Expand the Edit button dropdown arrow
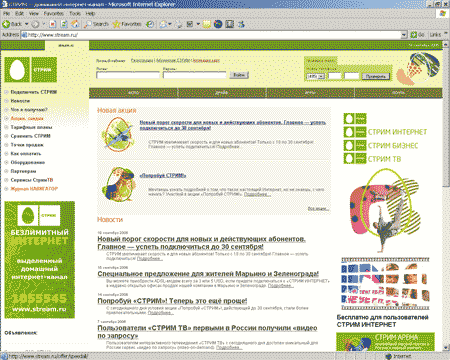This screenshot has width=450, height=360. click(198, 24)
